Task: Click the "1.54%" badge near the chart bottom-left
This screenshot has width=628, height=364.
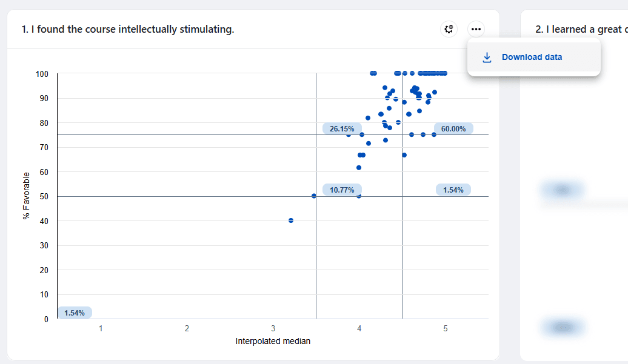Action: [76, 312]
